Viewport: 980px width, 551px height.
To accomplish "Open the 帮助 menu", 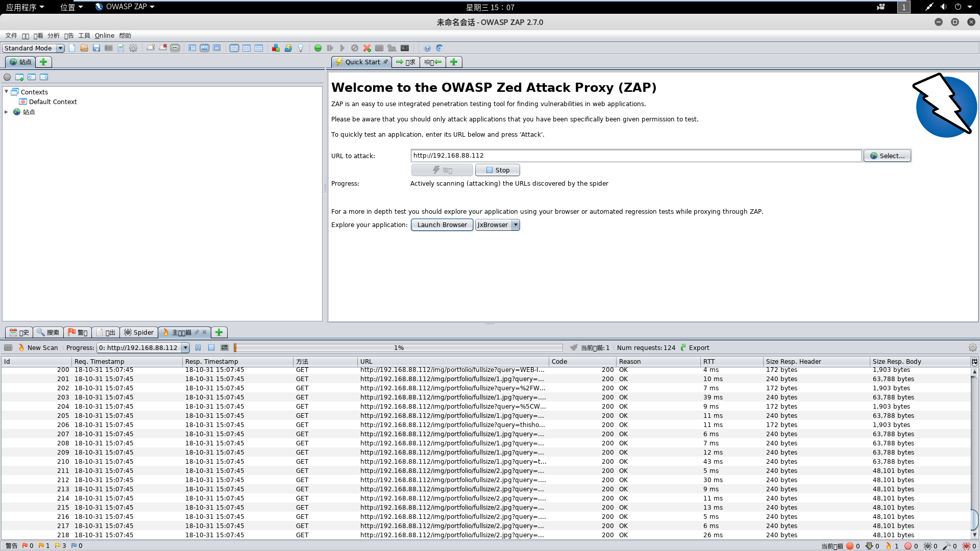I will tap(125, 36).
